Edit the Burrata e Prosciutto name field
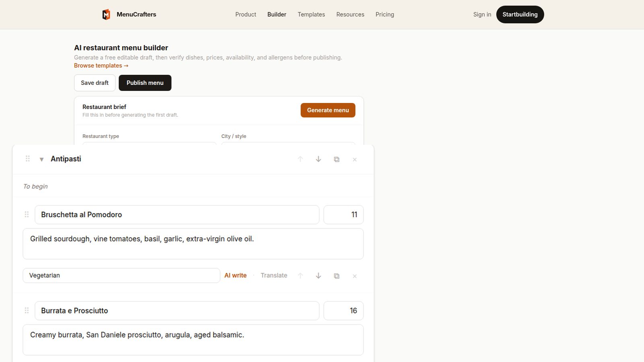The height and width of the screenshot is (362, 644). click(x=177, y=311)
